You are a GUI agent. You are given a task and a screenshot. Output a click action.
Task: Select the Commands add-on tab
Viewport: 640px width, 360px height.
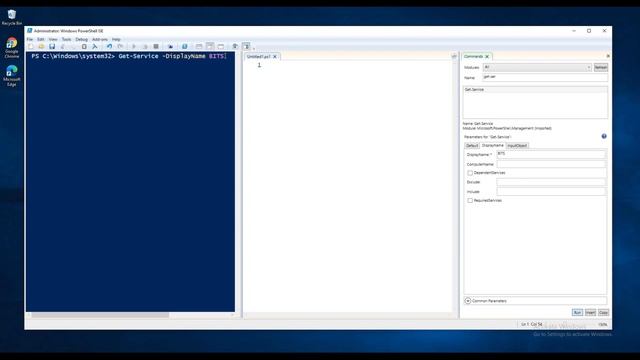(x=473, y=57)
